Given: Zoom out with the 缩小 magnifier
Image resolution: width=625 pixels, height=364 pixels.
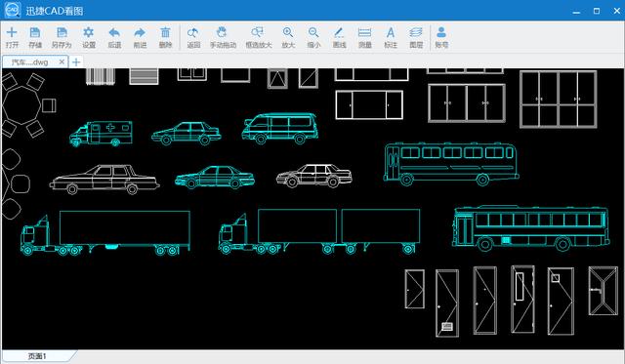Looking at the screenshot, I should [313, 37].
